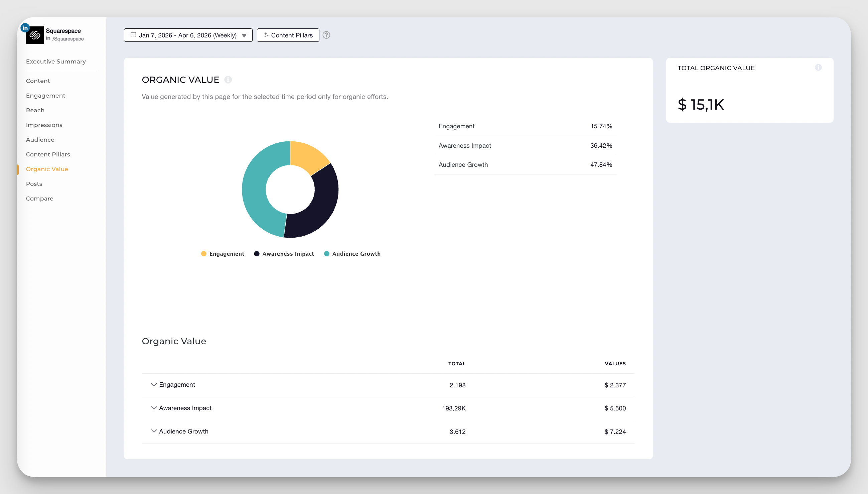Click info icon beside Organic Value heading
This screenshot has width=868, height=494.
tap(228, 80)
